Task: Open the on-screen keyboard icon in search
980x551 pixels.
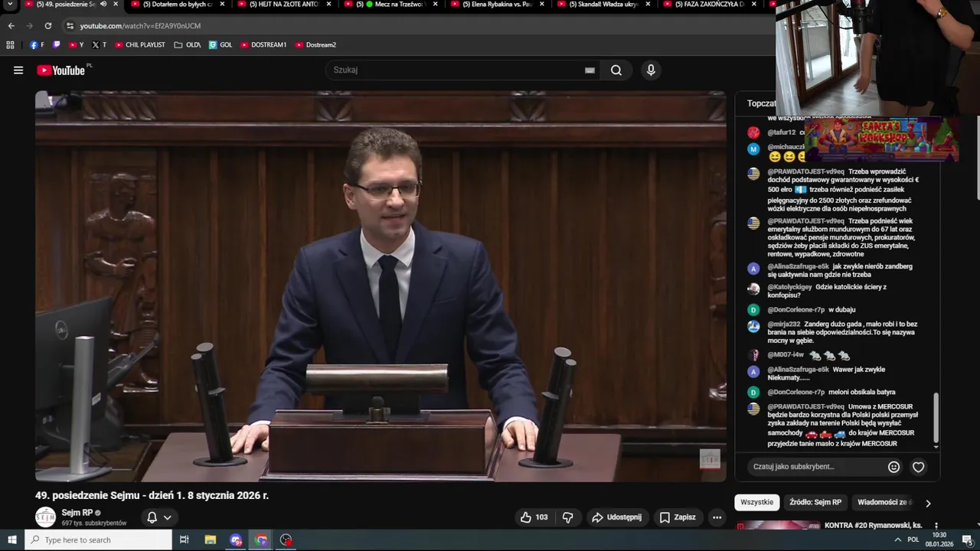Action: [x=590, y=70]
